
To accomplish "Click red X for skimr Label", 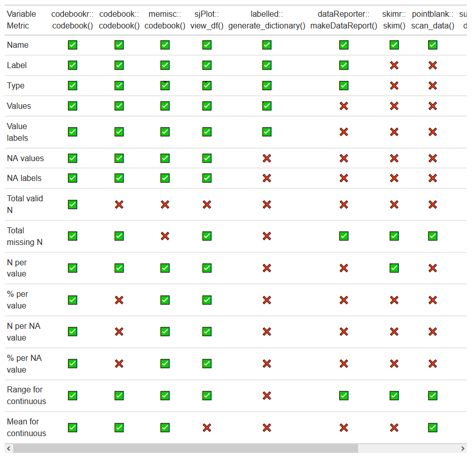I will click(x=394, y=66).
